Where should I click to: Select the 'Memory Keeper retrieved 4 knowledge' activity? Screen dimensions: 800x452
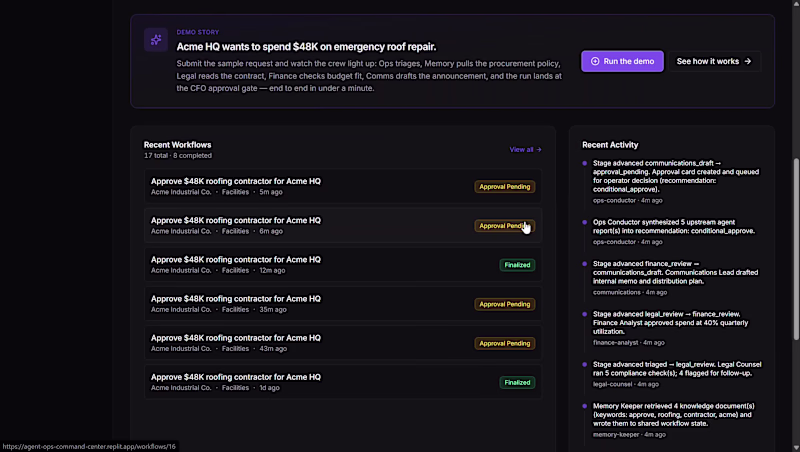tap(672, 420)
